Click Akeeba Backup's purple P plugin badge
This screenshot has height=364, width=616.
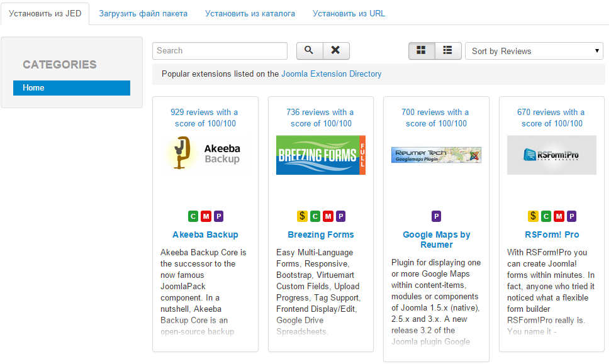(218, 216)
